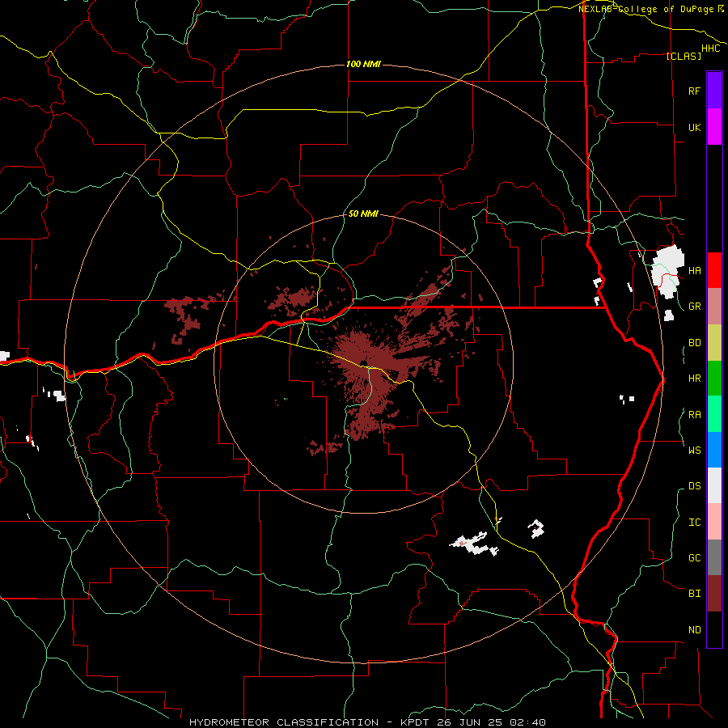
Task: Click the 50 NMI range ring label
Action: coord(363,214)
